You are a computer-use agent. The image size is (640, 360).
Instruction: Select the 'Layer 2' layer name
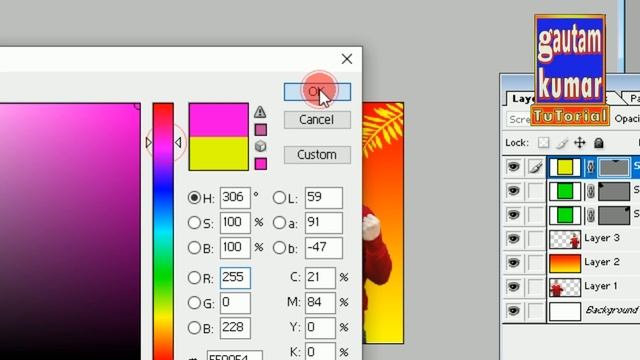(602, 262)
